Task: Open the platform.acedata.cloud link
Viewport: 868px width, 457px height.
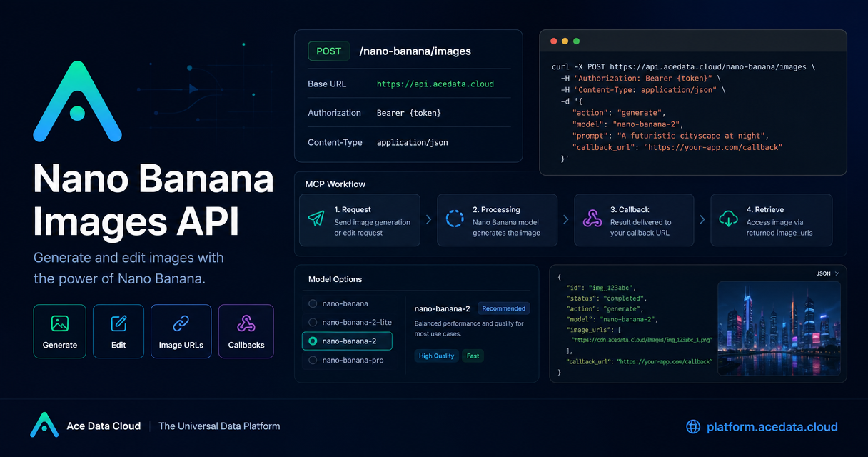Action: 772,427
